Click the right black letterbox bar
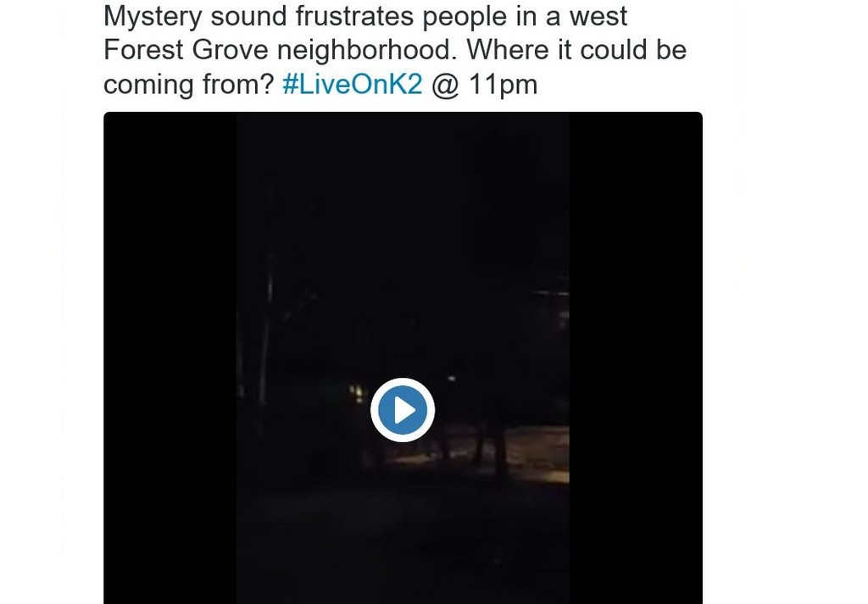Viewport: 868px width, 604px height. coord(636,357)
